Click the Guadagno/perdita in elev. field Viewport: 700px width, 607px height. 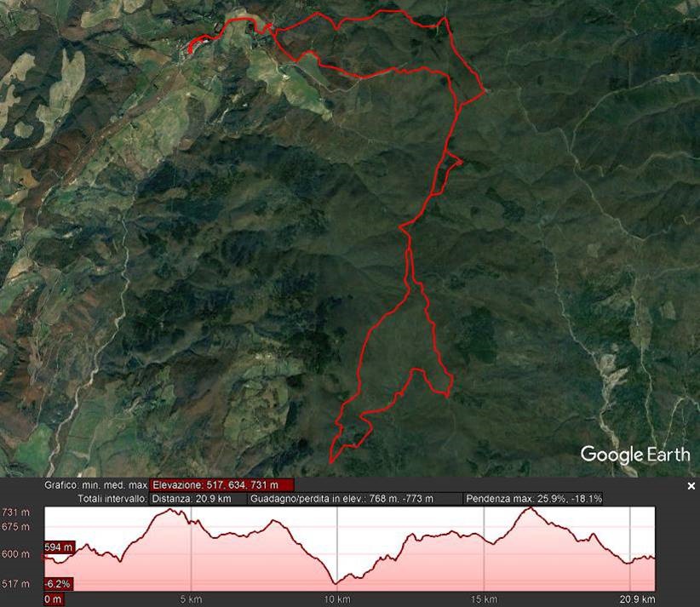pyautogui.click(x=355, y=499)
